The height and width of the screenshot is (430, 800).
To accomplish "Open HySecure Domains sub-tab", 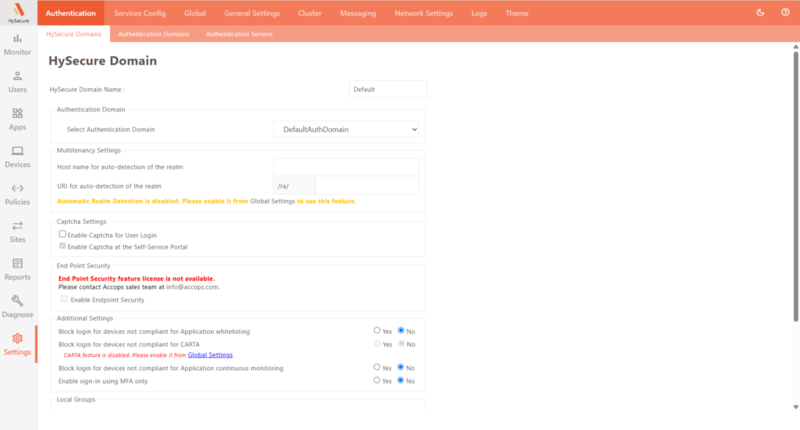I will click(x=74, y=34).
